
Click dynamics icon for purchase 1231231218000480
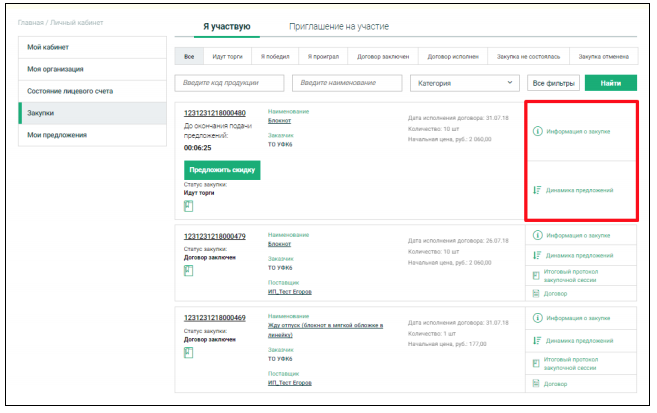[x=537, y=190]
